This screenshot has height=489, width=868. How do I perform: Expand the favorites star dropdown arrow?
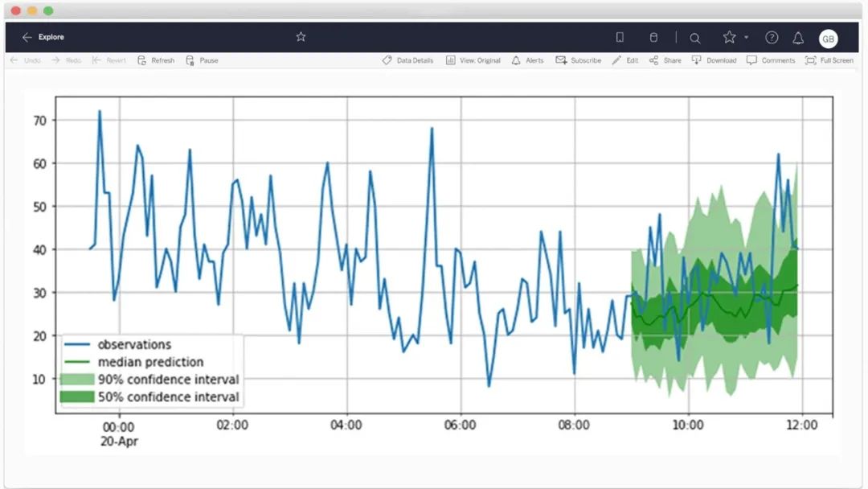[746, 37]
